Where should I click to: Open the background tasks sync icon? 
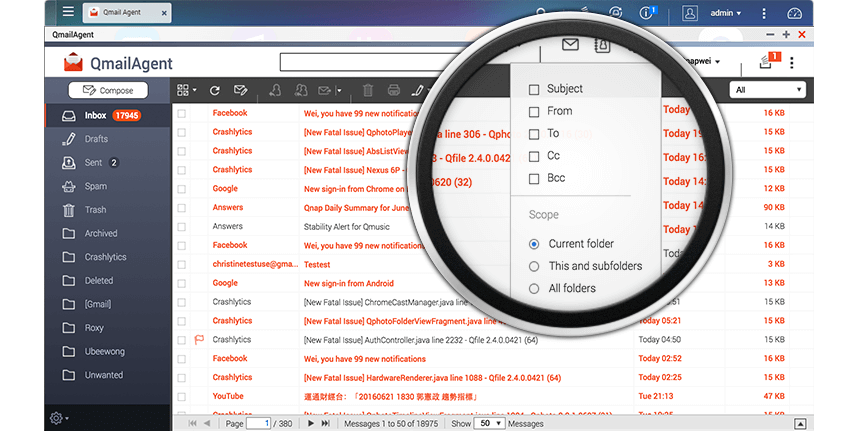click(x=616, y=13)
